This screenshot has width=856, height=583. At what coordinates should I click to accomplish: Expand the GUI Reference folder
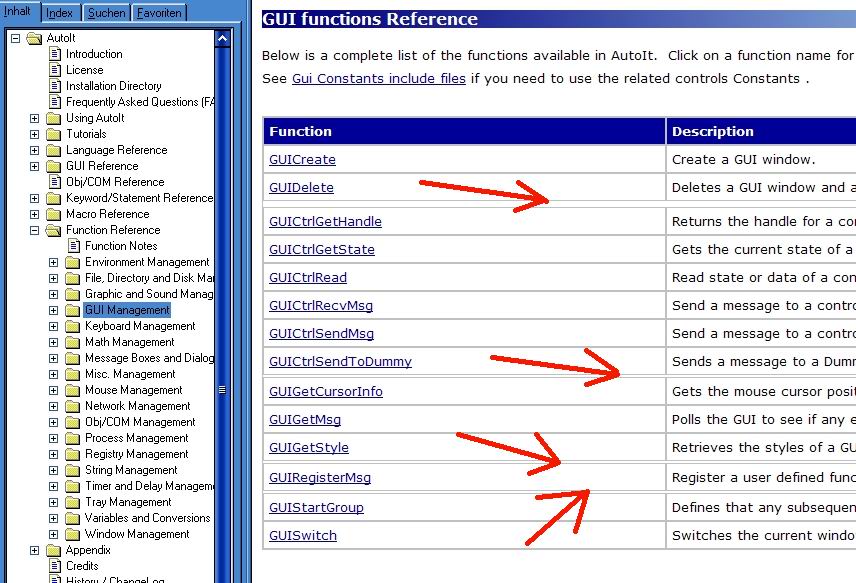click(x=34, y=166)
